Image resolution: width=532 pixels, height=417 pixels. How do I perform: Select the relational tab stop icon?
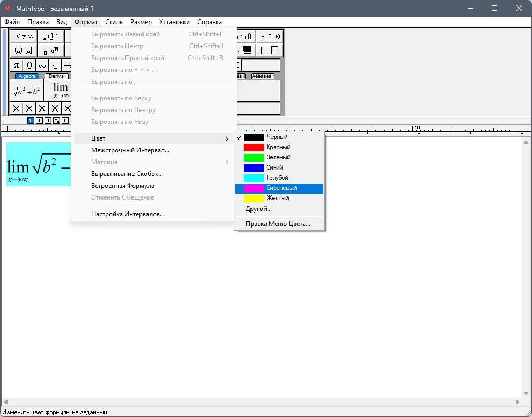[57, 120]
